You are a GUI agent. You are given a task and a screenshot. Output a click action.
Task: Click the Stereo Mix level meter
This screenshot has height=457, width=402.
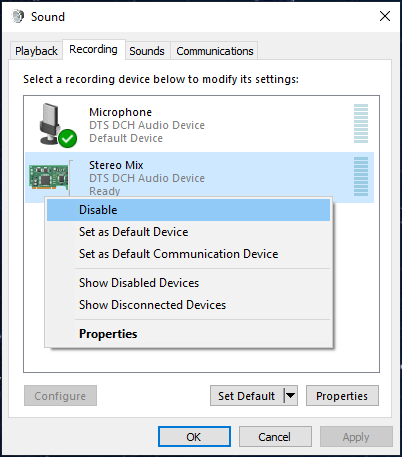coord(361,176)
